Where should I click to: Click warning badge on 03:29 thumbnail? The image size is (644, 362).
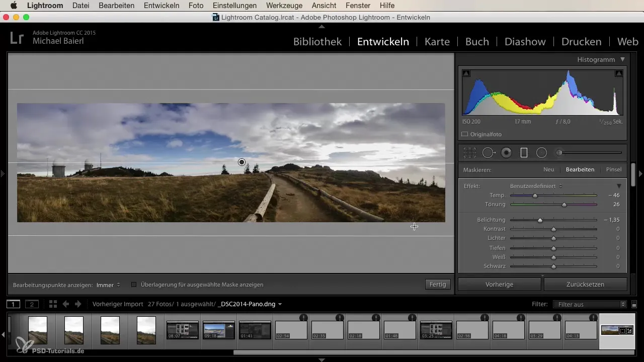tap(557, 318)
